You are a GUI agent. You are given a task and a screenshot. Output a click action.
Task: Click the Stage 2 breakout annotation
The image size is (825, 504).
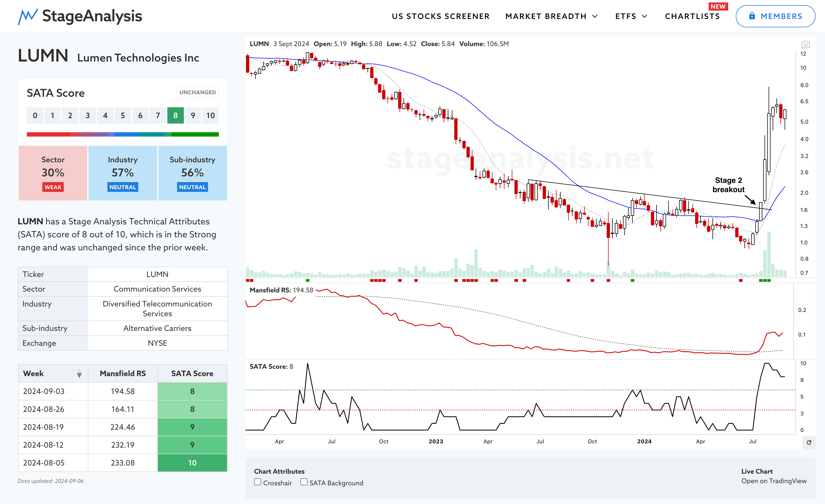pos(728,185)
